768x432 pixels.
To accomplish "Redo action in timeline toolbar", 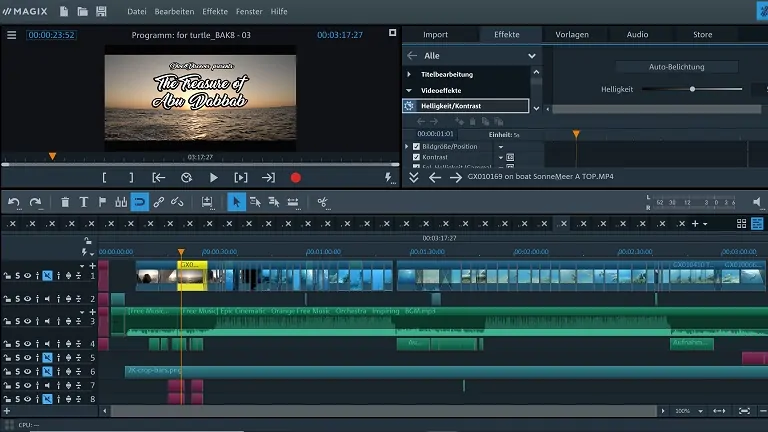I will click(x=35, y=202).
